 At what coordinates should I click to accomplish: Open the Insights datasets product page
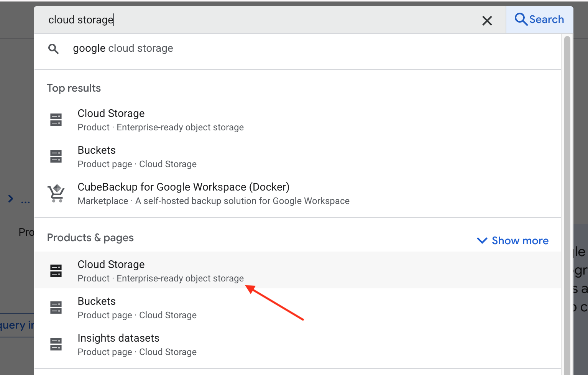point(118,339)
